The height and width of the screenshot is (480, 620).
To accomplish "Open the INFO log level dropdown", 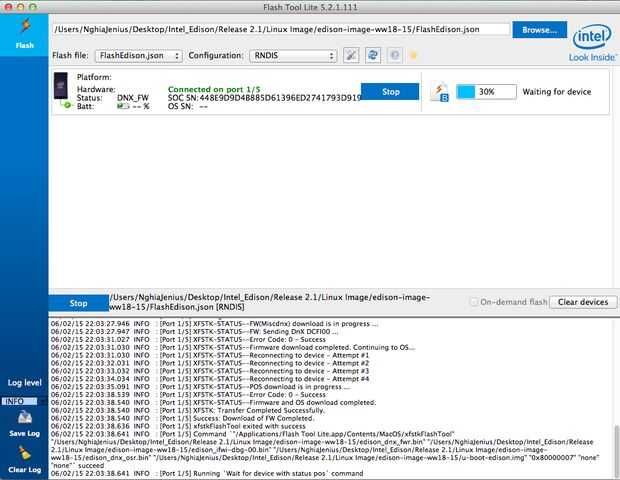I will tap(23, 401).
